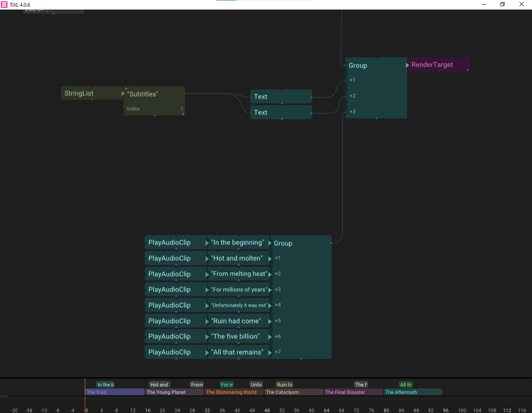Select "The Cataclysm" clip in timeline
Viewport: 532px width, 413px height.
(293, 392)
